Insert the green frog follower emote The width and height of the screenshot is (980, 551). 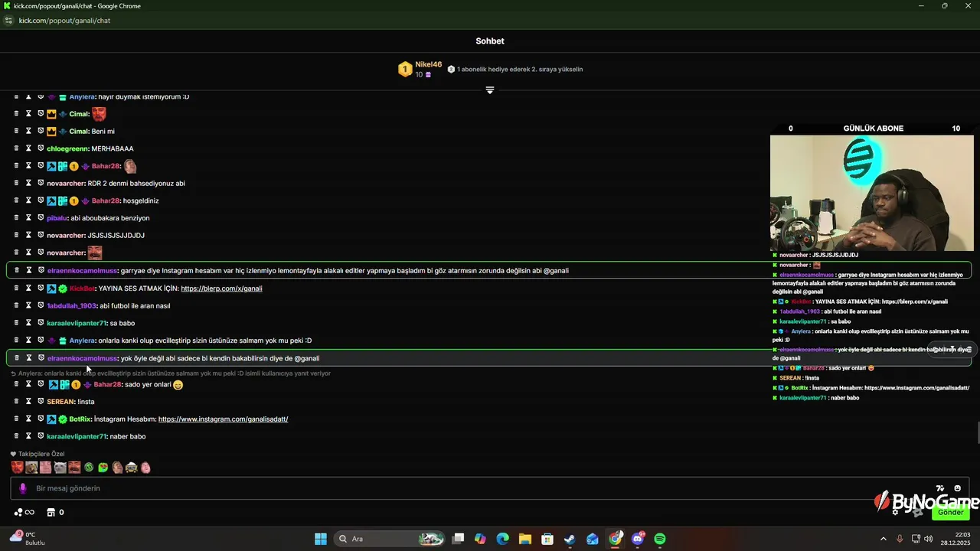pos(103,467)
